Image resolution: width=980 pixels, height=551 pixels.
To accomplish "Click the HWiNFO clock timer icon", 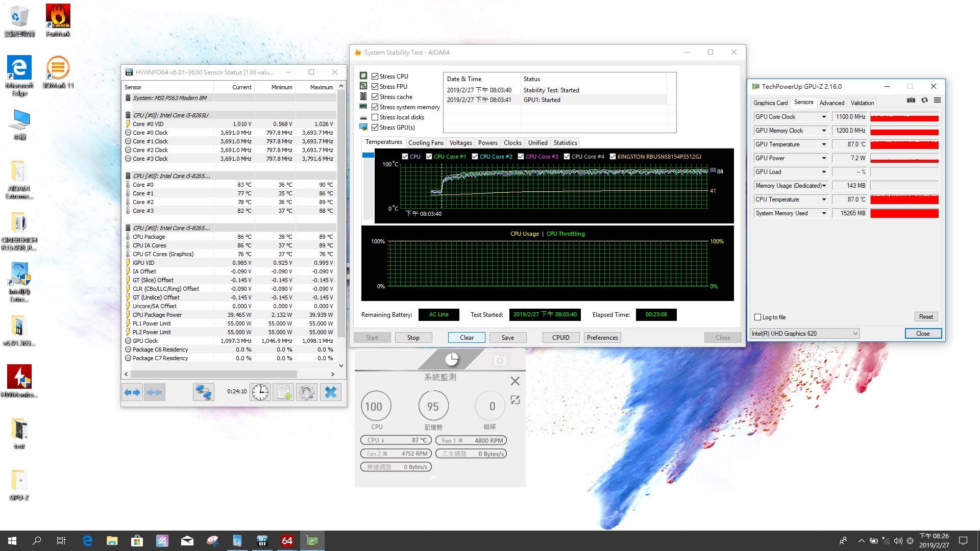I will (x=260, y=392).
